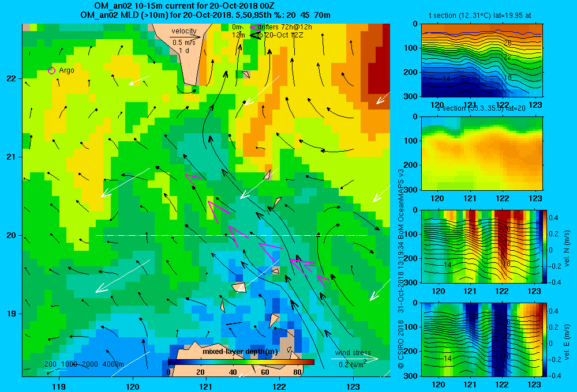The image size is (577, 392).
Task: Click the longitude label '119' on the map axis
Action: click(59, 386)
